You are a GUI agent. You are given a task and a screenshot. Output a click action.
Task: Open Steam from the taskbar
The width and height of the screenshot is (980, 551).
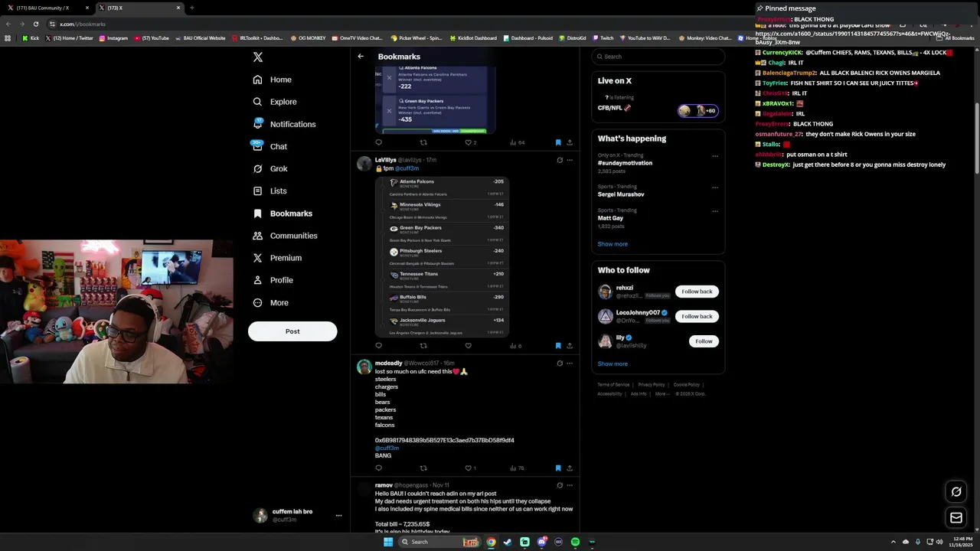(x=507, y=542)
